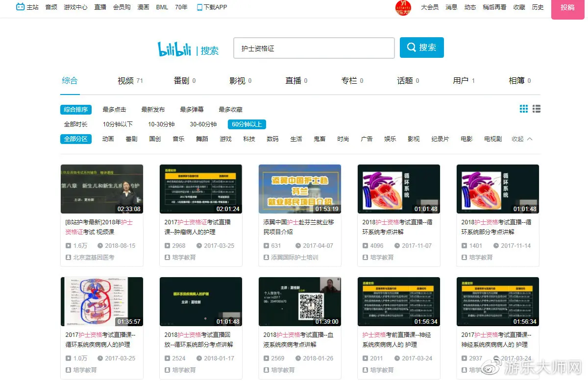Switch to the 相簿 tab

click(519, 81)
